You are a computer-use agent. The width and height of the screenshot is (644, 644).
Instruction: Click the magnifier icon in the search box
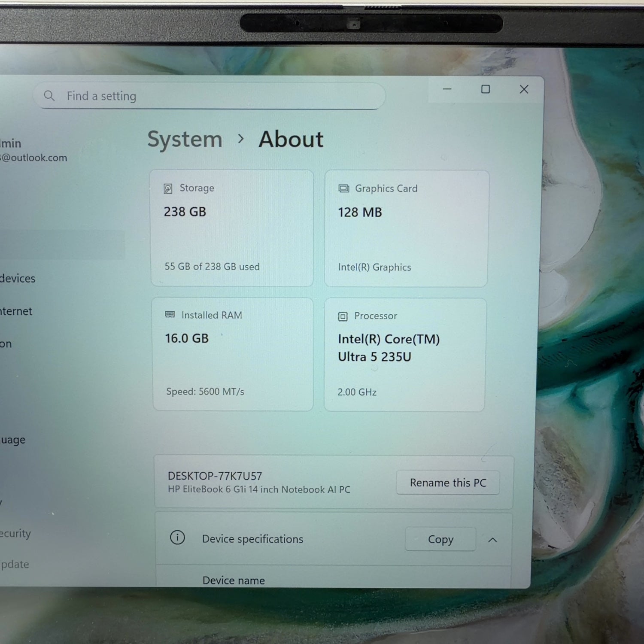click(x=49, y=96)
